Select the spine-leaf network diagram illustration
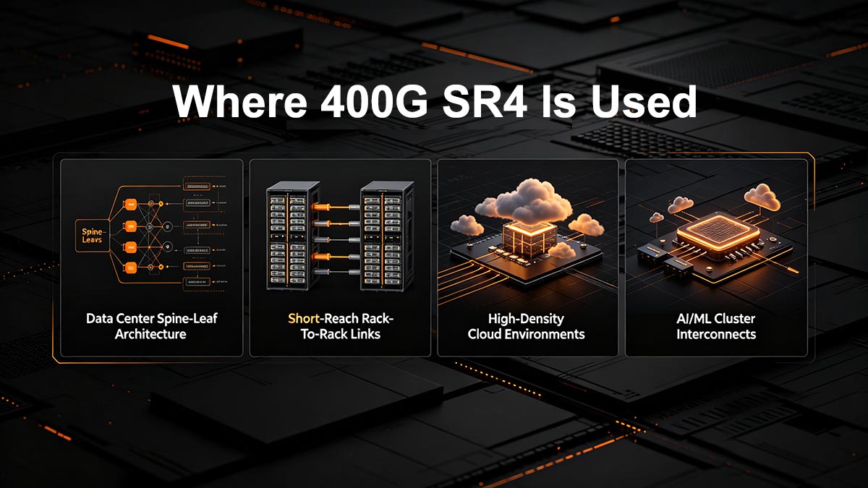Viewport: 868px width, 488px height. coord(151,236)
